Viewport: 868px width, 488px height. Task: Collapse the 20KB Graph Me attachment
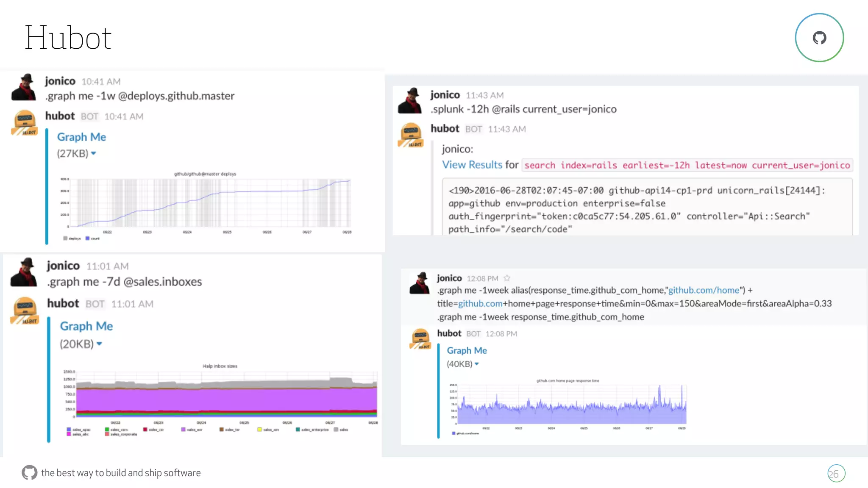click(x=99, y=344)
